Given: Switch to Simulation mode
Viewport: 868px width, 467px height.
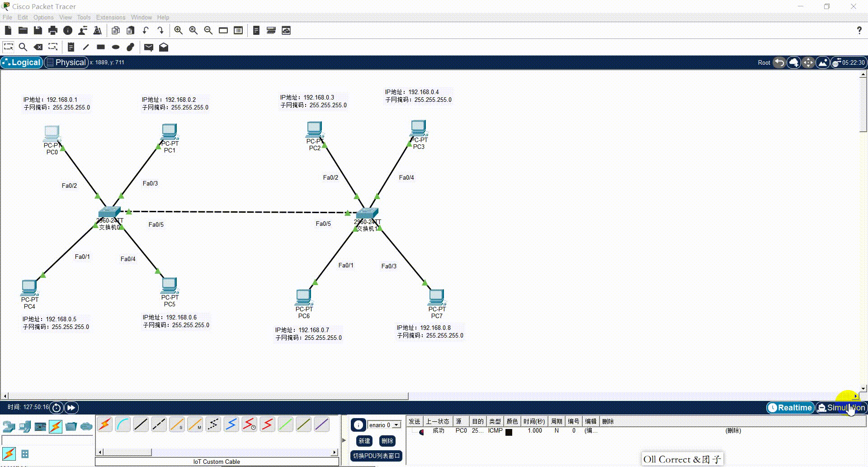Looking at the screenshot, I should [x=841, y=408].
